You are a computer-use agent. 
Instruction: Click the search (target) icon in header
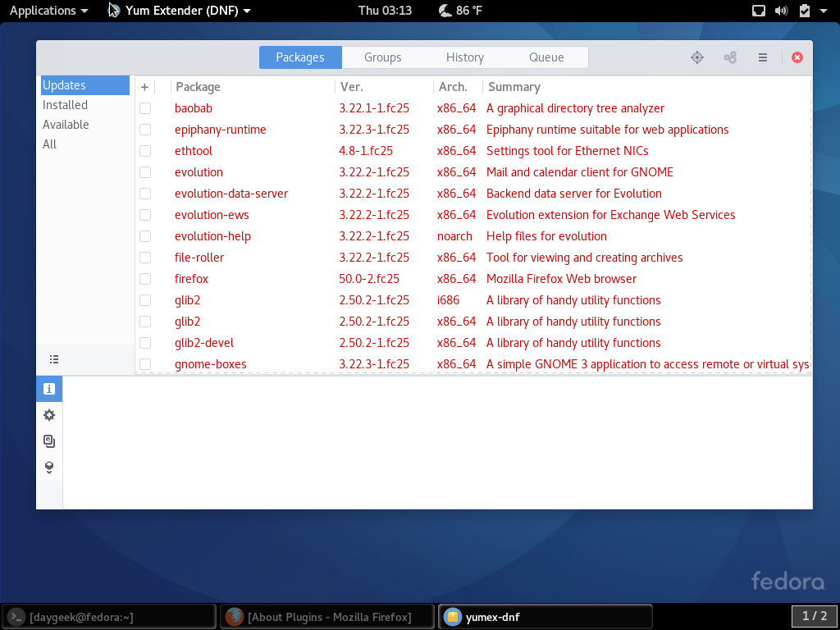(697, 57)
